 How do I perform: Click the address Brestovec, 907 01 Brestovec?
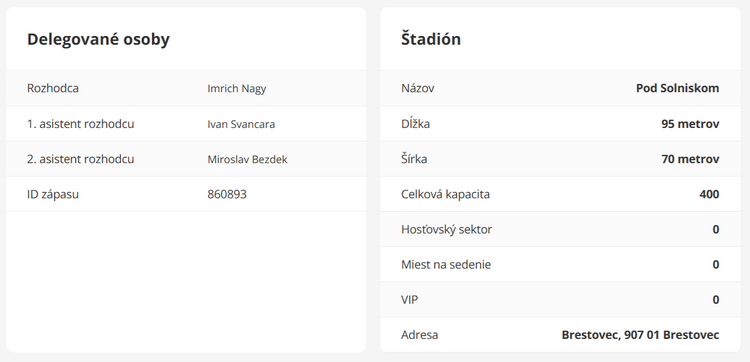640,335
